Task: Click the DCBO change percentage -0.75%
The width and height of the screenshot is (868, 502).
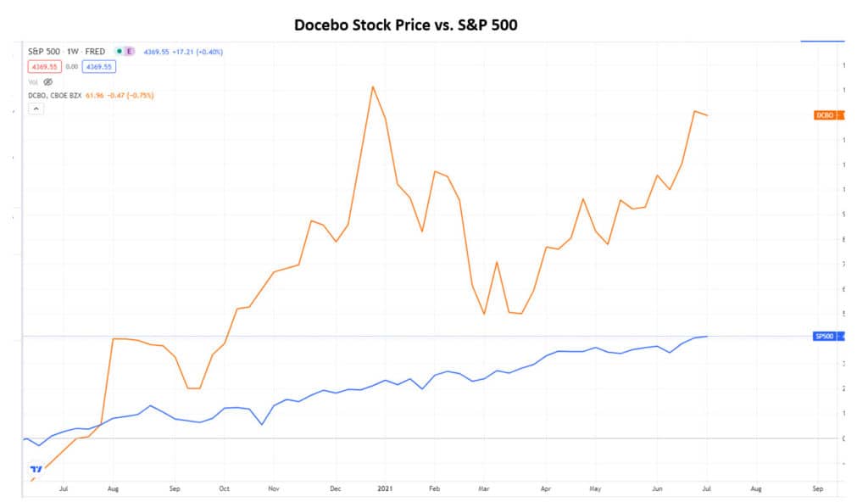Action: point(141,95)
